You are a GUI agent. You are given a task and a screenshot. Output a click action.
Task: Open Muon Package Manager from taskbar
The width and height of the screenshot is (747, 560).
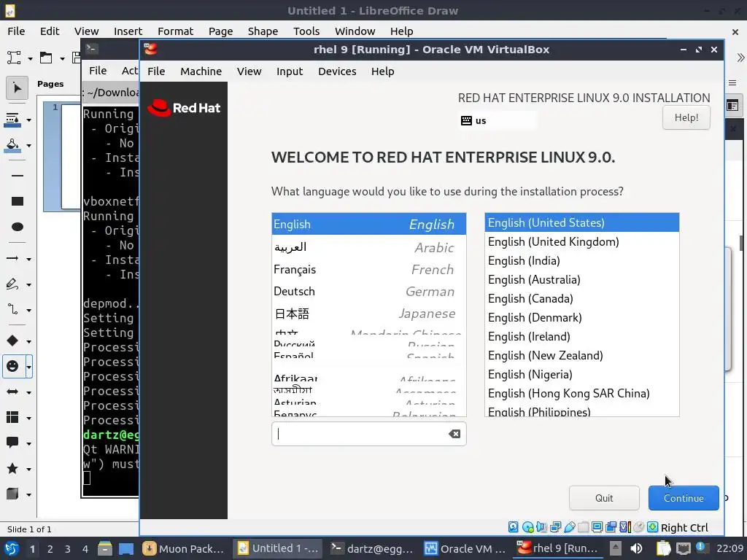[183, 549]
